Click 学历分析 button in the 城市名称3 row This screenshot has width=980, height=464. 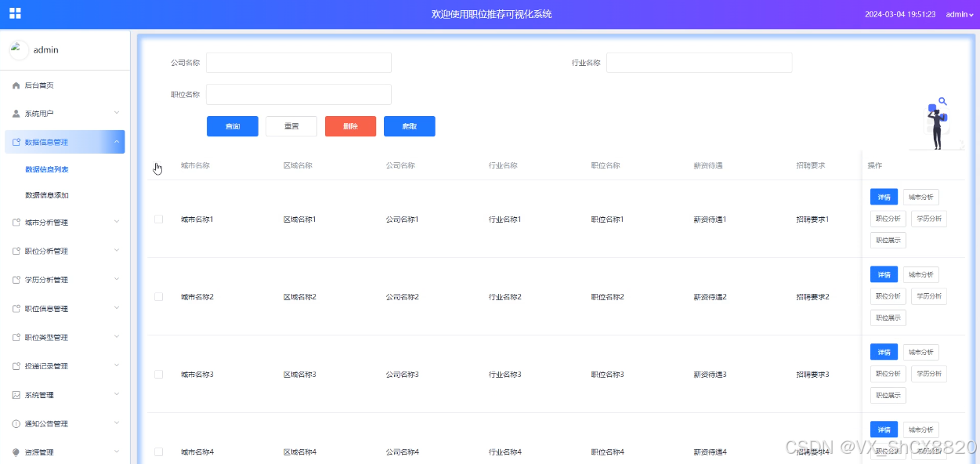coord(929,374)
